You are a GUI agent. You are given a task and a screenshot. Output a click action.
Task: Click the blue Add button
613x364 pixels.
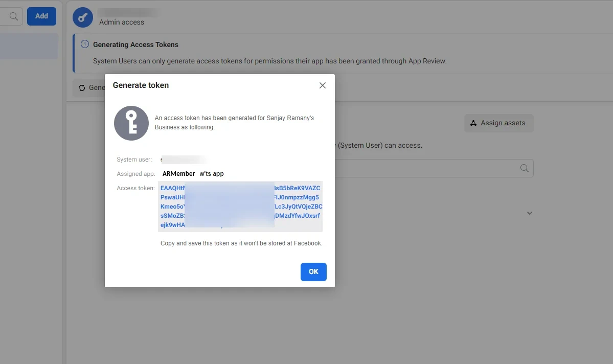coord(41,16)
